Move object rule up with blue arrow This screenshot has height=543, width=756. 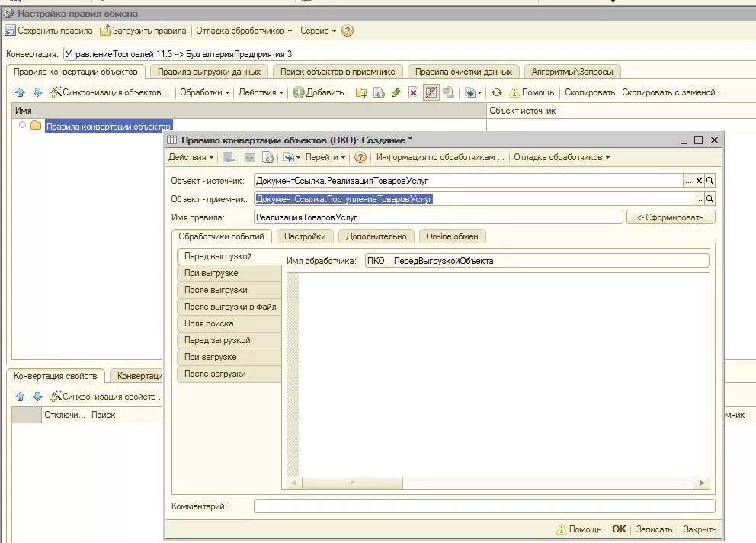pos(21,92)
